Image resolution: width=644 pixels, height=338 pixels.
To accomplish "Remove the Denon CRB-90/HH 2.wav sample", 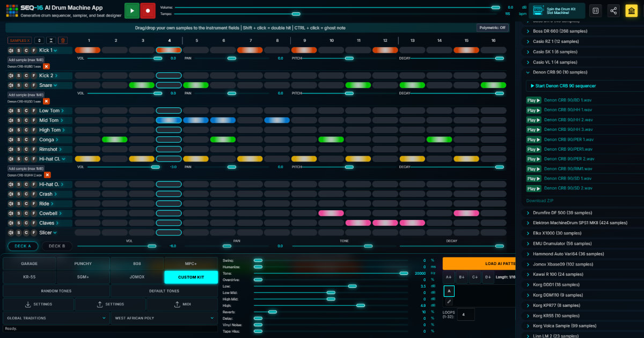I will click(x=47, y=175).
